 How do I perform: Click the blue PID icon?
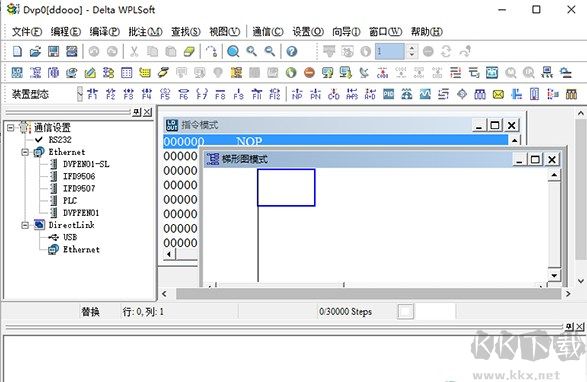(389, 94)
